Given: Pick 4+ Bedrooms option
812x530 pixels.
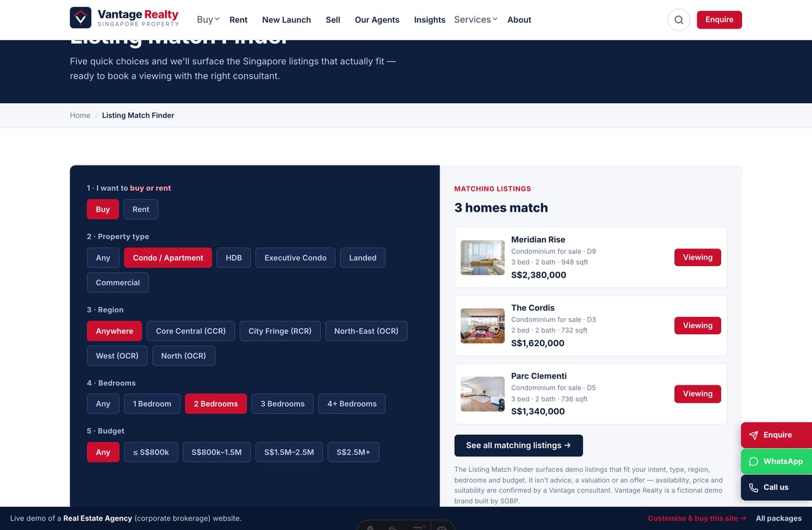Looking at the screenshot, I should tap(352, 404).
